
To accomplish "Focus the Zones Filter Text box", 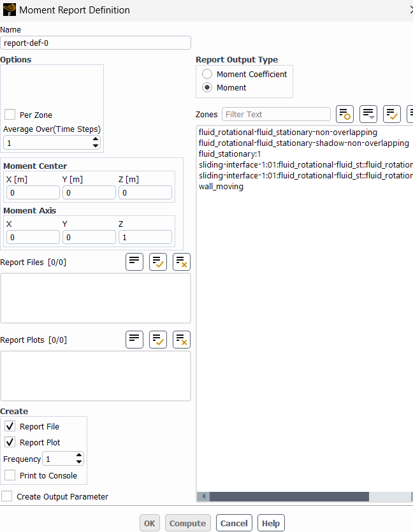I will coord(276,114).
